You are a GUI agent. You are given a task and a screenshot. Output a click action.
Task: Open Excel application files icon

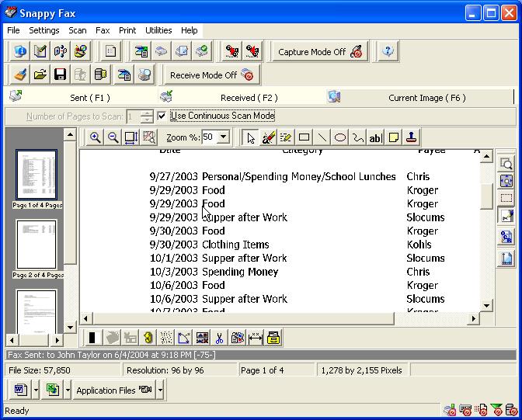pos(53,390)
